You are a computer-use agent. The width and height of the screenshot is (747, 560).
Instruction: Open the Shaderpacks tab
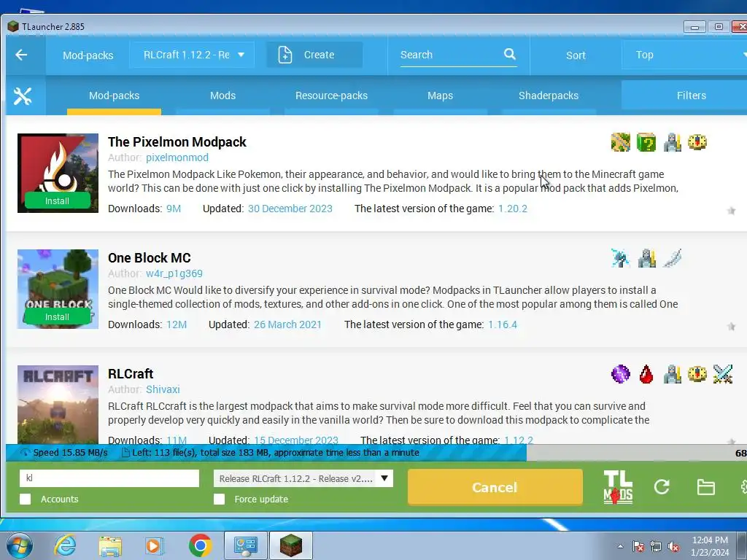point(549,96)
